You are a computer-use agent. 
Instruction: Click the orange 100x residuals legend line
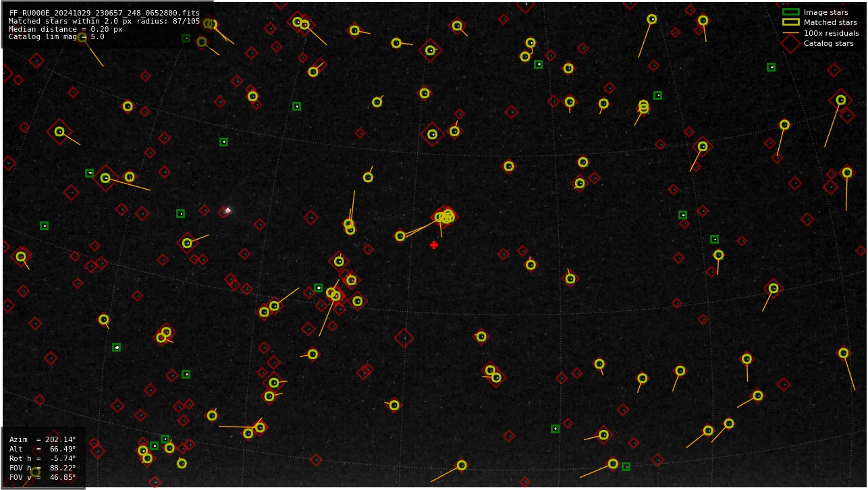tap(790, 33)
